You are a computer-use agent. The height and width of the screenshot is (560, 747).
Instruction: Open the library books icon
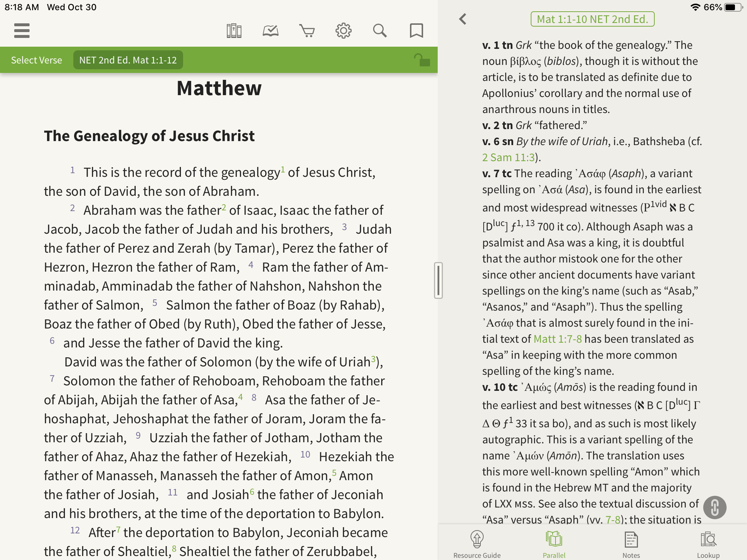tap(234, 31)
